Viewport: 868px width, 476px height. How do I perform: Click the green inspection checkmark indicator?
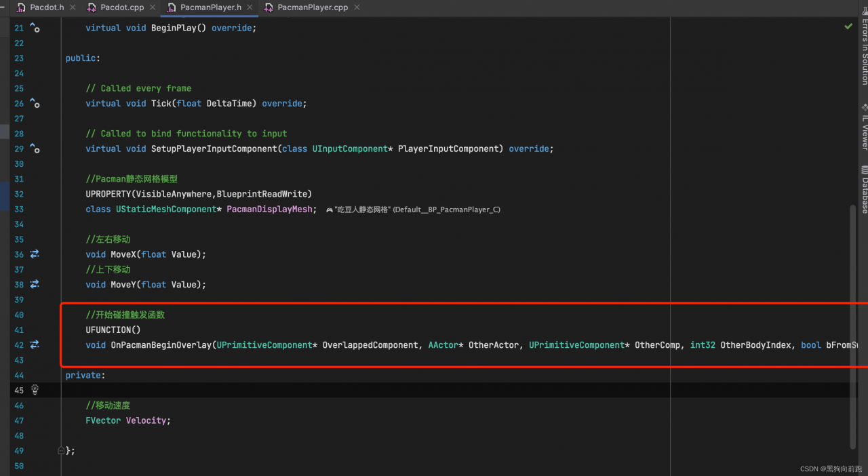coord(848,26)
